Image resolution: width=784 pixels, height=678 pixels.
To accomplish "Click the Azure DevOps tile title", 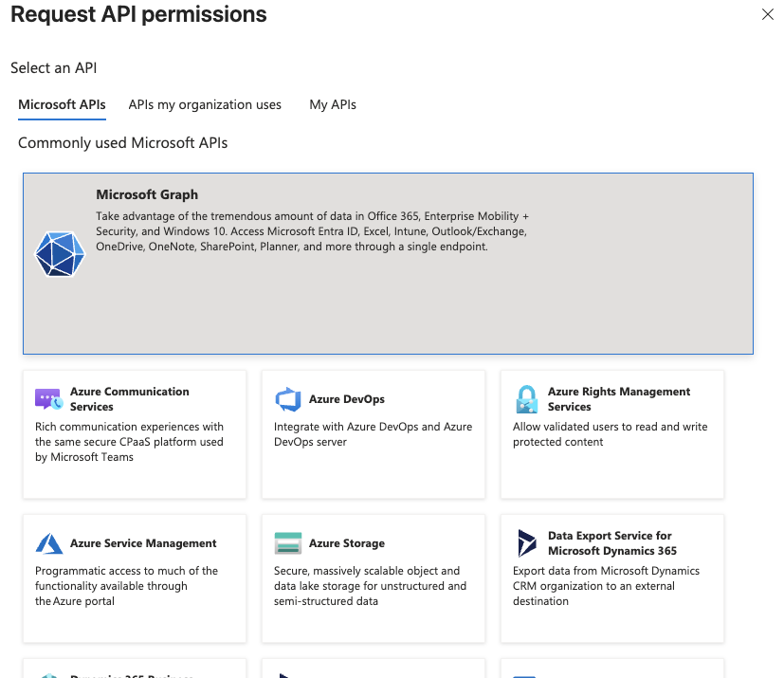I will (347, 399).
